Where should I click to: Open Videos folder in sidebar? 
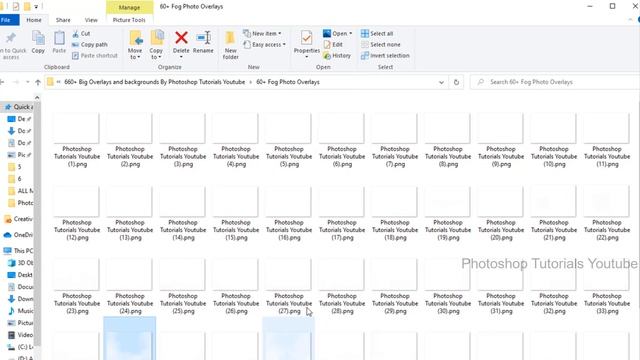click(x=21, y=335)
